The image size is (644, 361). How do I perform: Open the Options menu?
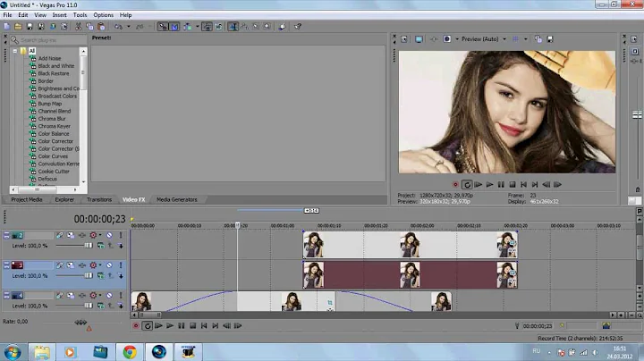click(104, 15)
